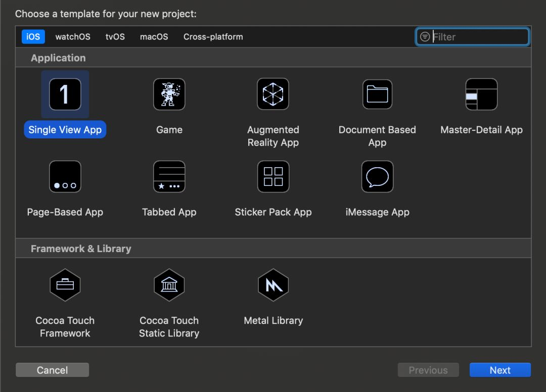
Task: Switch to the iOS platform tab
Action: click(33, 36)
